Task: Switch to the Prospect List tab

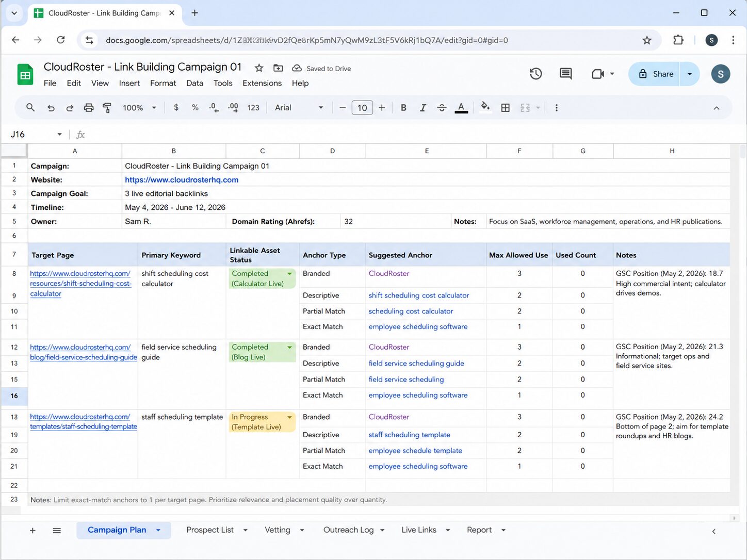Action: click(x=210, y=530)
